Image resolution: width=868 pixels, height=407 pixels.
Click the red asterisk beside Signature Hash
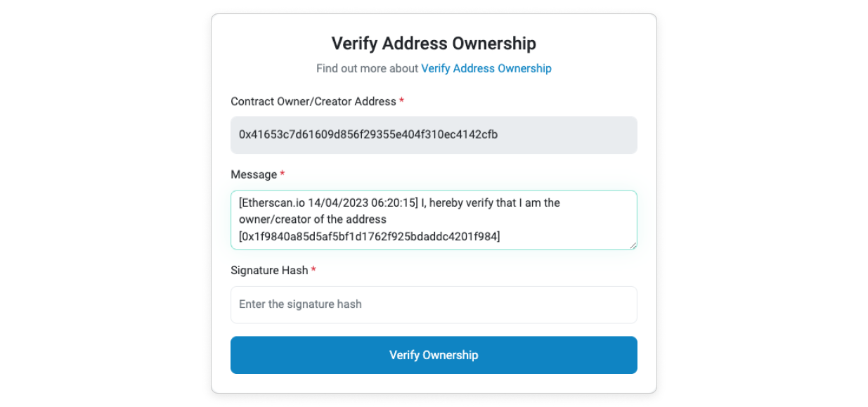(313, 271)
